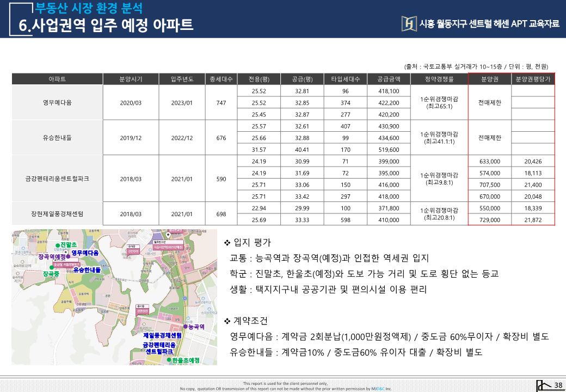This screenshot has width=566, height=392.
Task: Click the 부동산 시장 환경 분석 section heading
Action: click(x=89, y=8)
